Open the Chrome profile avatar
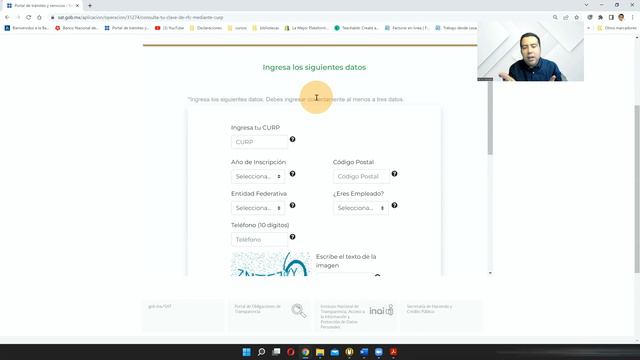The height and width of the screenshot is (360, 640). tap(621, 17)
